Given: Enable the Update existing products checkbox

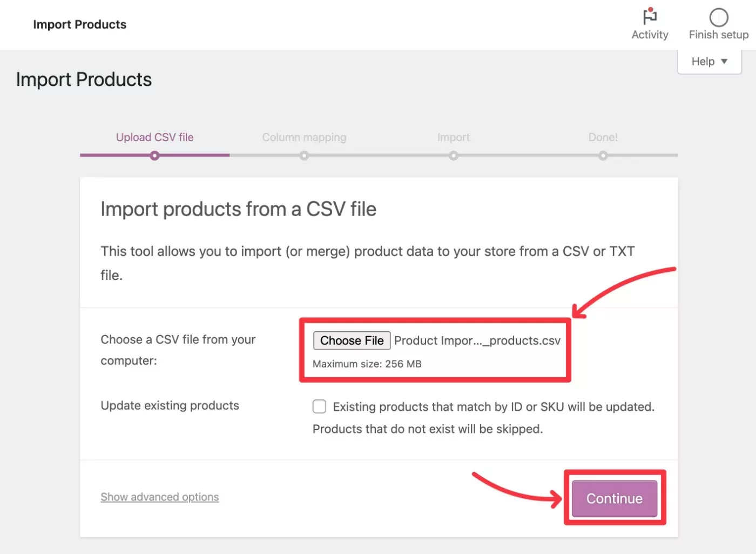Looking at the screenshot, I should click(x=319, y=406).
